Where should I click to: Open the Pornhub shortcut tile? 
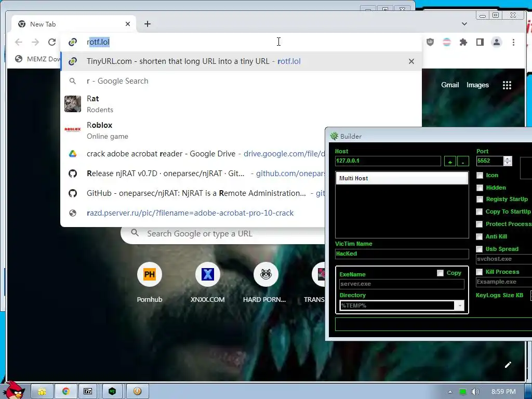coord(149,282)
